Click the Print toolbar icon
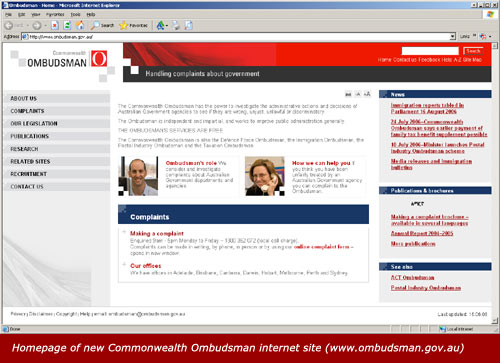This screenshot has width=500, height=363. tap(176, 25)
